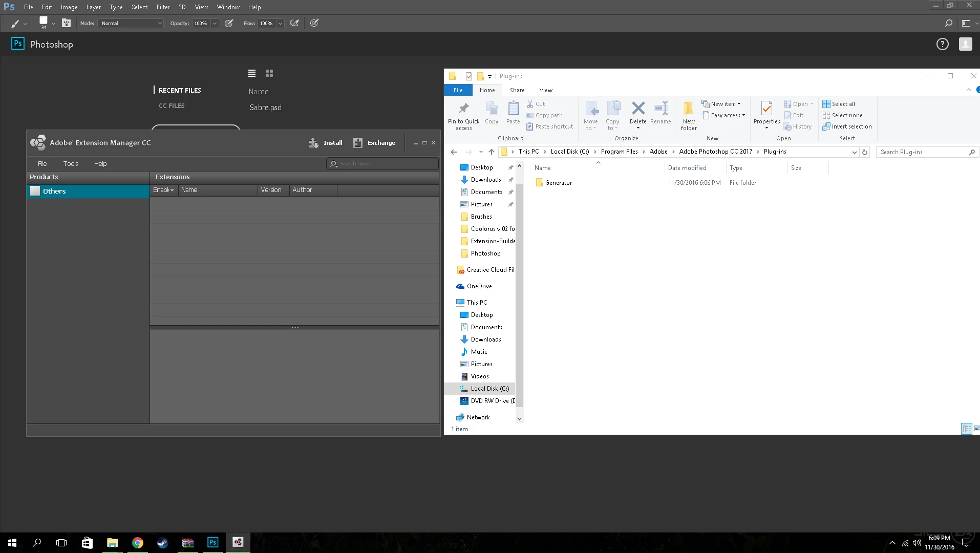Click Install in Extension Manager

tap(326, 143)
